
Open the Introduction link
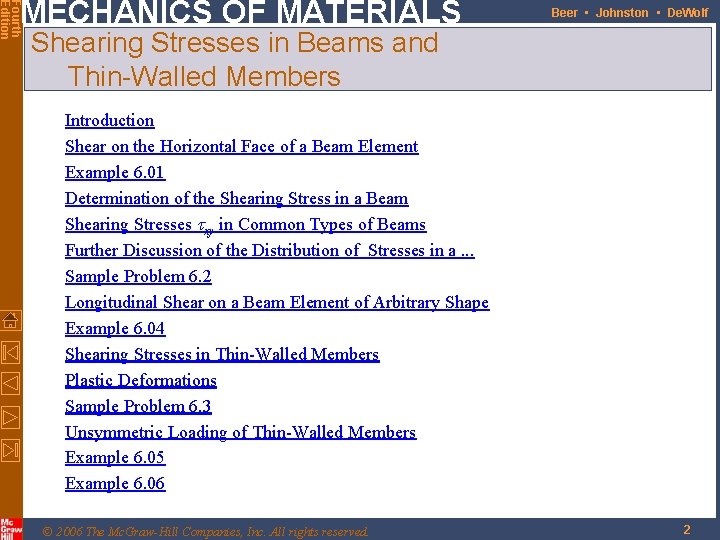point(109,121)
